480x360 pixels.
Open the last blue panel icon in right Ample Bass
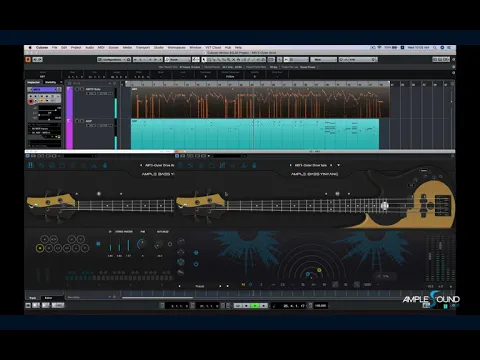coord(254,165)
